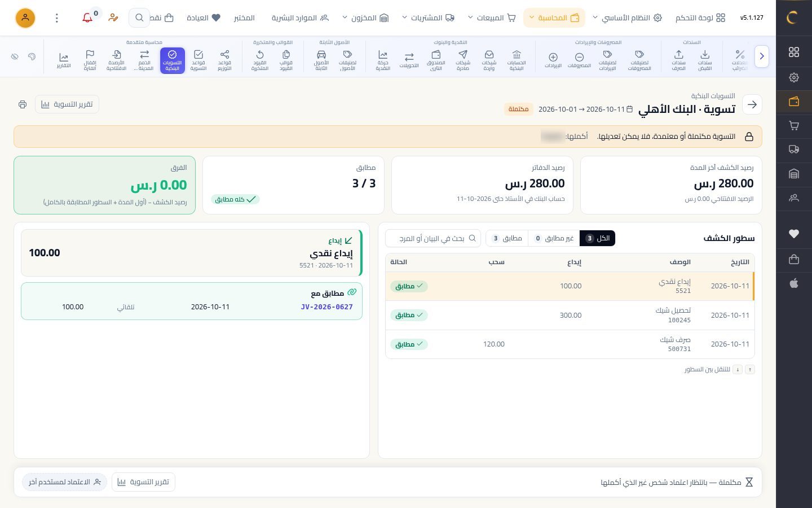The width and height of the screenshot is (812, 508).
Task: Select the تحصيل شيك 100245 statement row
Action: pyautogui.click(x=570, y=315)
